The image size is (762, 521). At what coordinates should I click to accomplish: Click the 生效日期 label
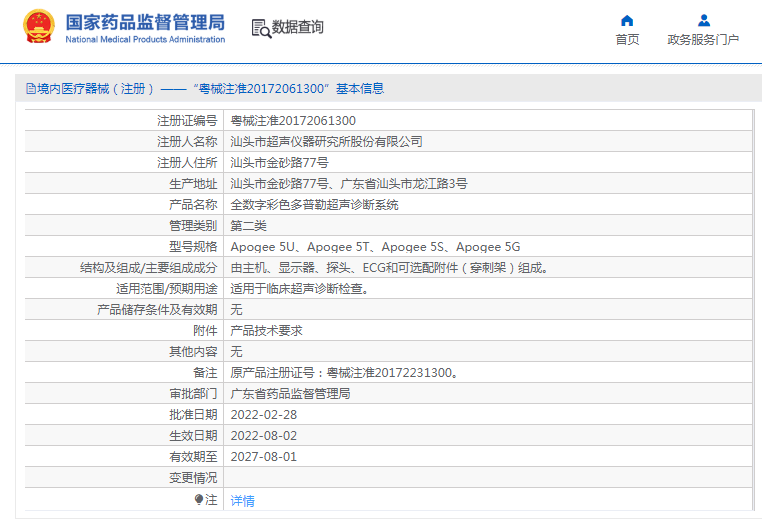(193, 435)
